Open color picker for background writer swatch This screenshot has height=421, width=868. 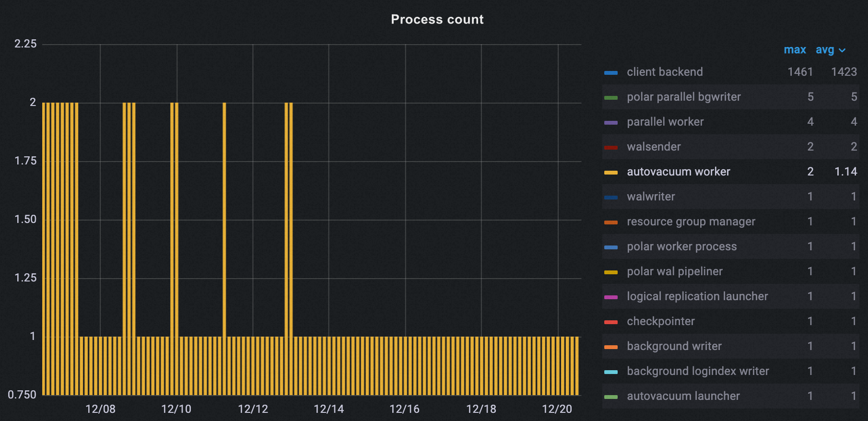[611, 347]
